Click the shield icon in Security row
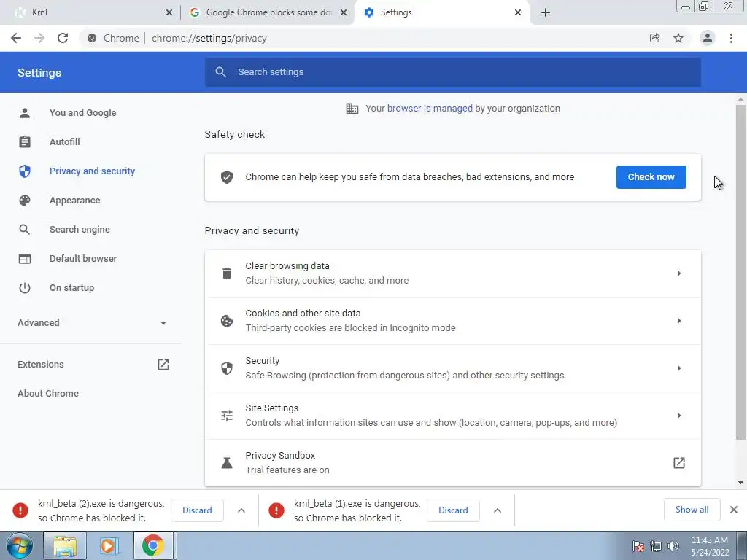 pos(227,368)
